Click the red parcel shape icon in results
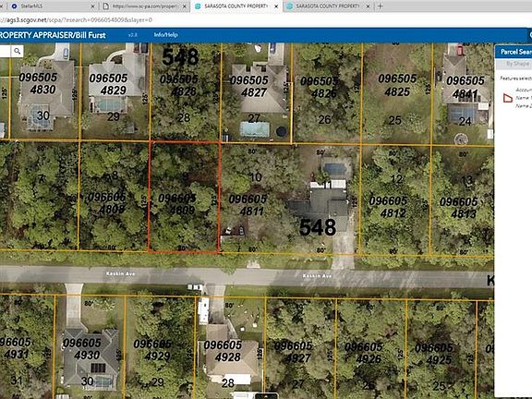This screenshot has width=532, height=399. [x=508, y=98]
